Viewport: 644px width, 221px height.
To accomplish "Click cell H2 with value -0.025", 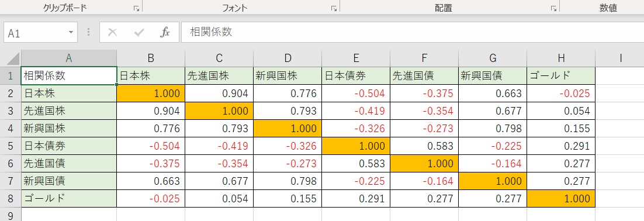I will click(x=561, y=93).
